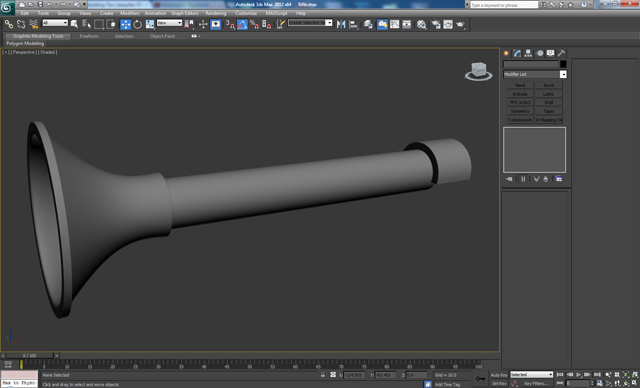640x388 pixels.
Task: Click the Go to End playback button
Action: click(x=597, y=375)
